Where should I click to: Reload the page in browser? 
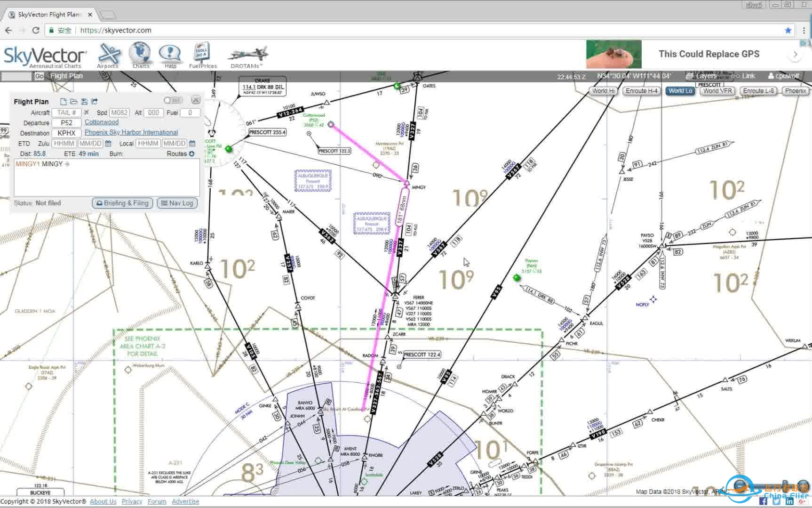pyautogui.click(x=36, y=30)
